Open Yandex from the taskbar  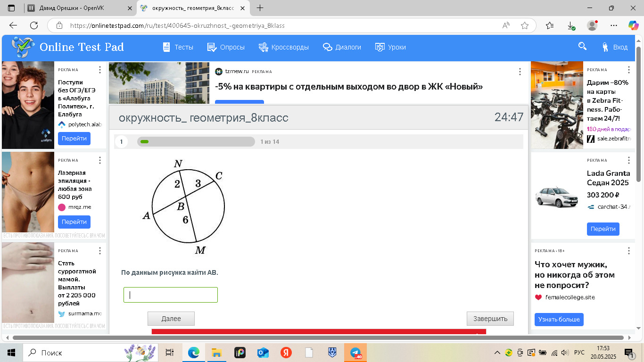coord(286,353)
